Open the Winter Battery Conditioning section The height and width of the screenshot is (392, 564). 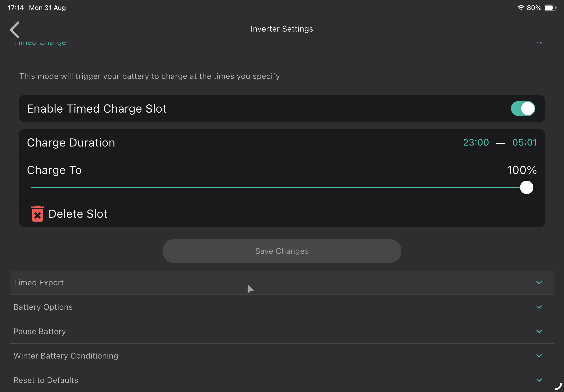coord(282,356)
